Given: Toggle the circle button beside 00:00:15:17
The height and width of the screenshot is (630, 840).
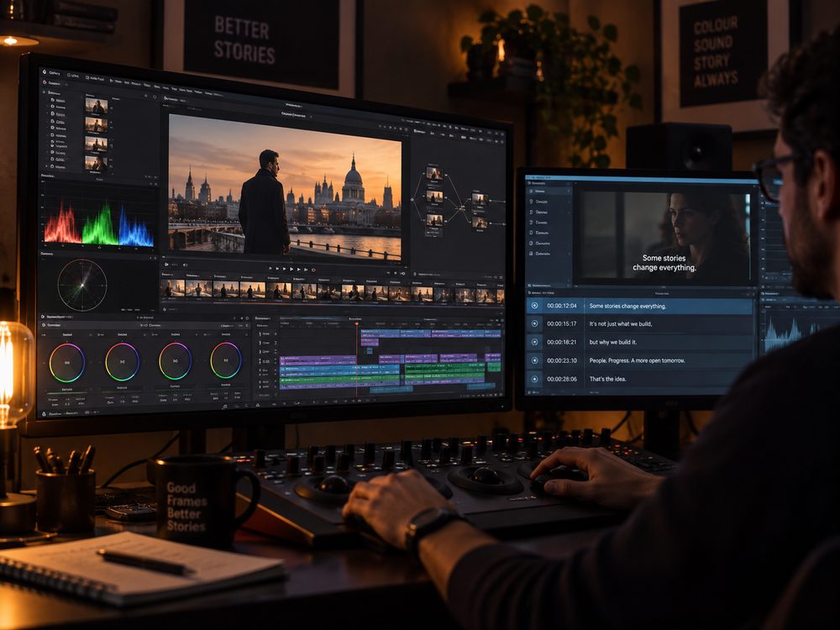Looking at the screenshot, I should [x=534, y=324].
